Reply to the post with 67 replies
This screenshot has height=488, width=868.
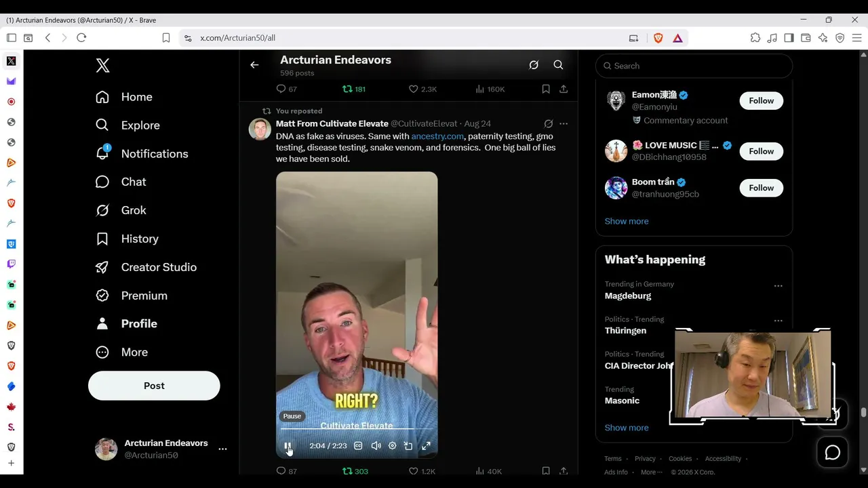[287, 89]
